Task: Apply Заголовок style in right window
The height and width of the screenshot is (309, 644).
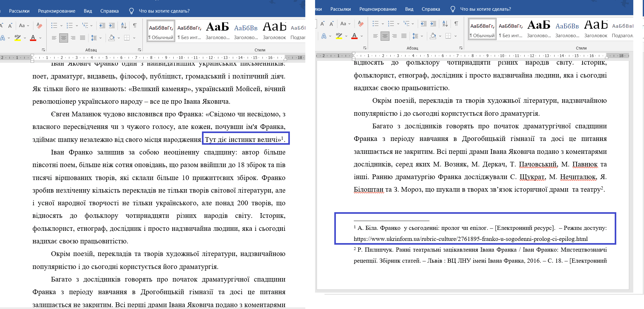Action: [x=595, y=30]
